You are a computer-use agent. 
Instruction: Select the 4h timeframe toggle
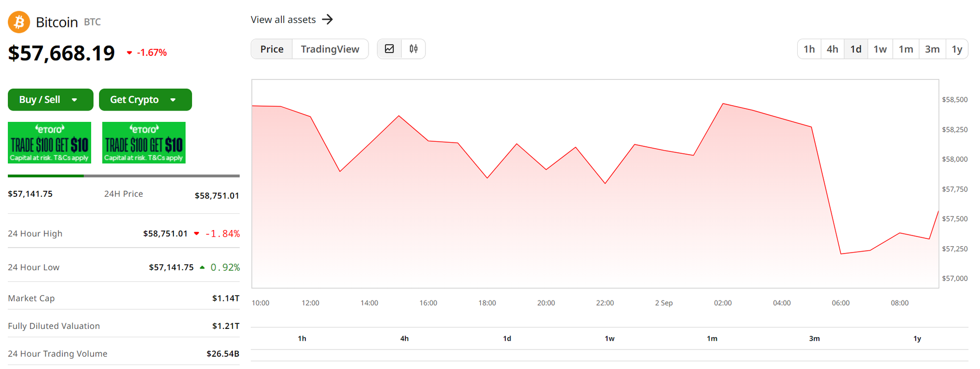point(832,49)
